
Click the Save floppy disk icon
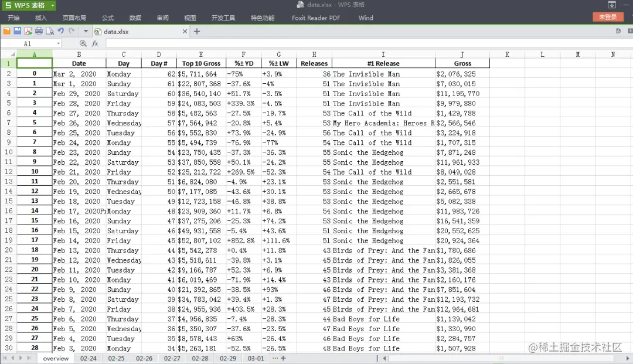click(18, 31)
